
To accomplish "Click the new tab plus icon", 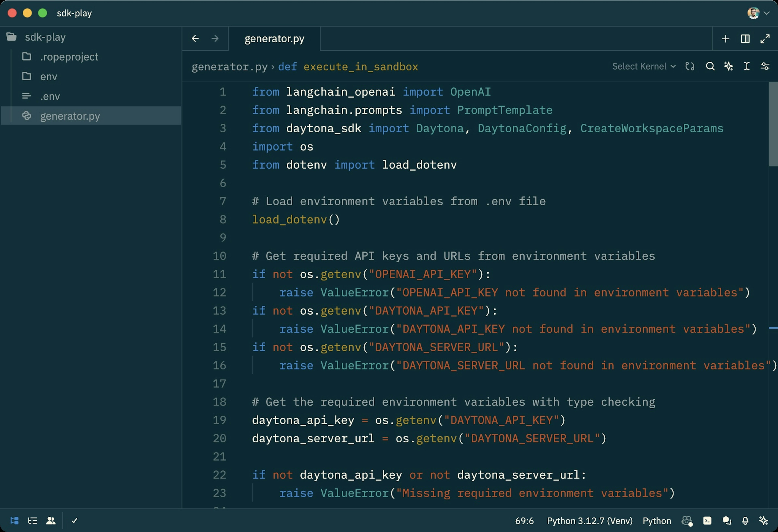I will tap(726, 39).
